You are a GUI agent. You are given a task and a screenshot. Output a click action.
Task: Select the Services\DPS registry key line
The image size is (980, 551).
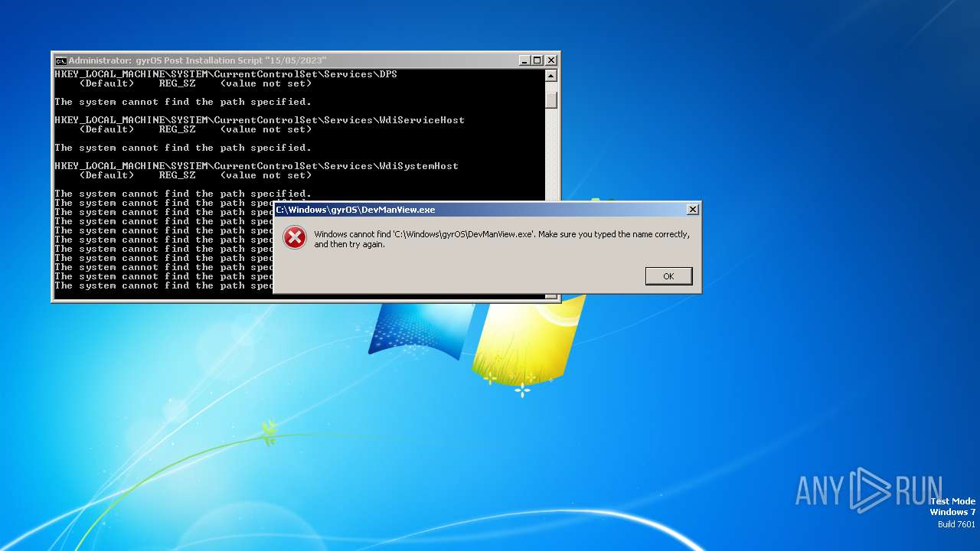tap(226, 74)
